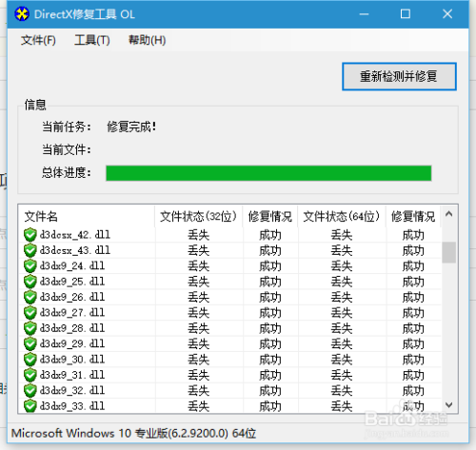The image size is (476, 450).
Task: Select the d3dx9_33.dll file name
Action: (72, 406)
